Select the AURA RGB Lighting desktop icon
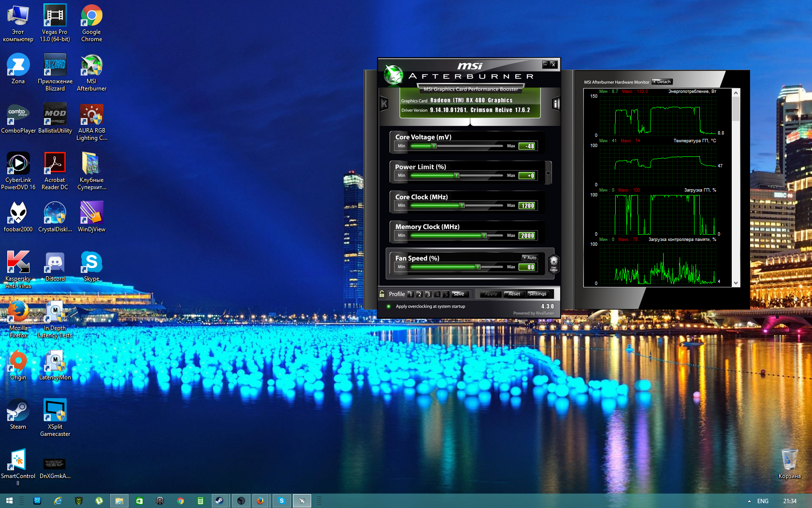Screen dimensions: 812x508 pos(91,122)
